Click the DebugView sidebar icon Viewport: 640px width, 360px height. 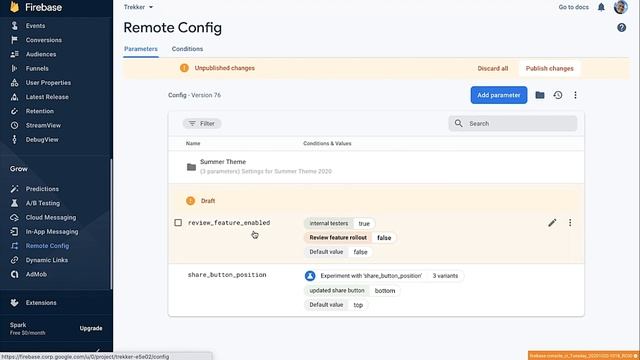(14, 140)
